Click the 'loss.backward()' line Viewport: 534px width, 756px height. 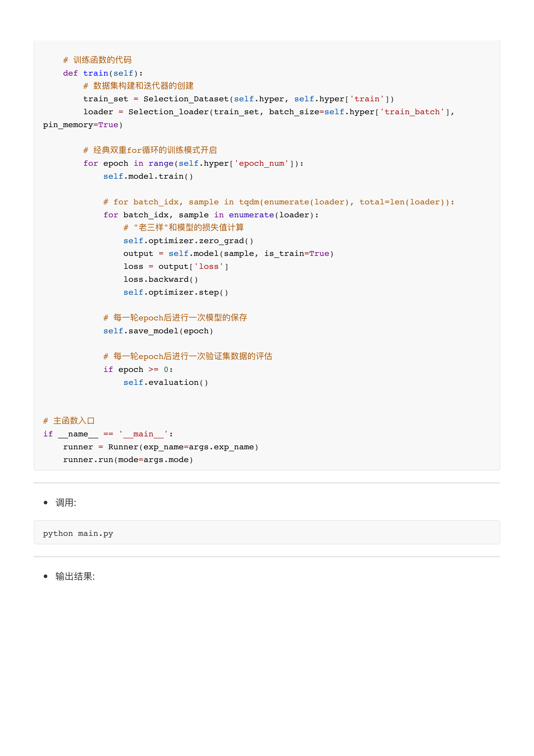(x=161, y=279)
